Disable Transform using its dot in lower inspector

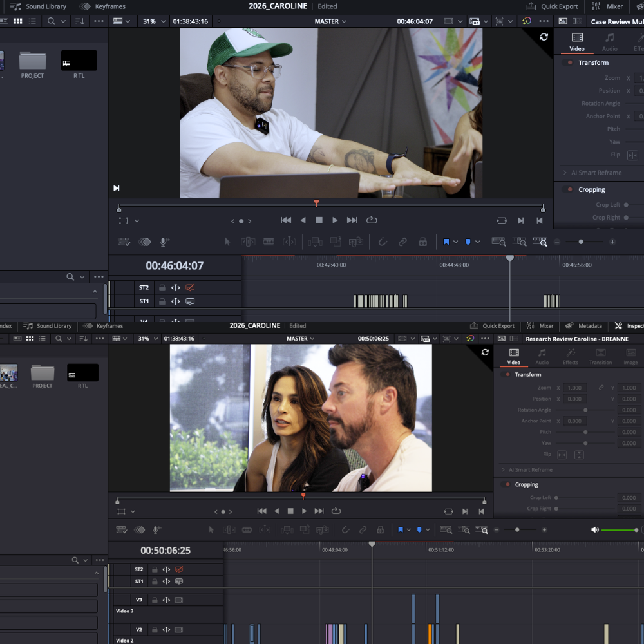[508, 375]
